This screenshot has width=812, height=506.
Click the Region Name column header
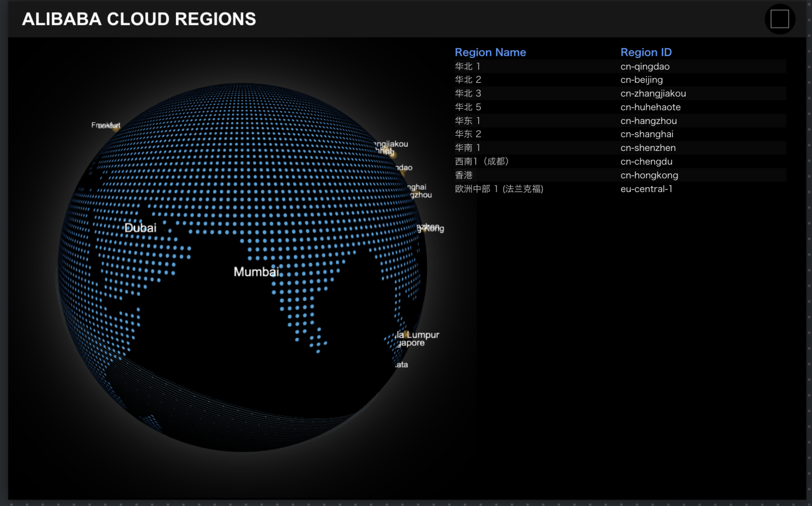tap(490, 52)
